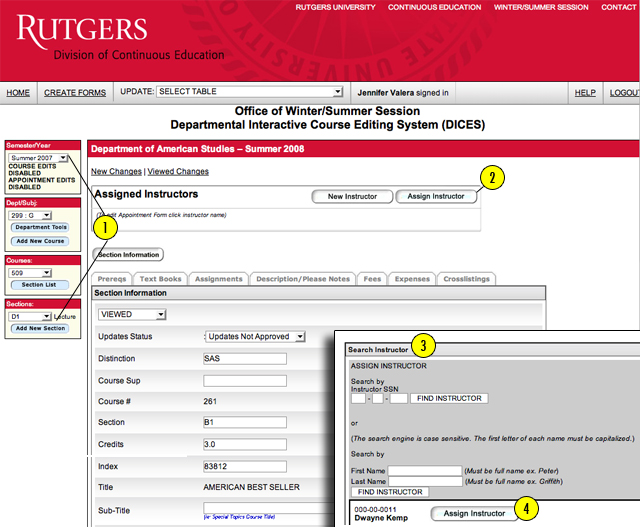Switch to the Crosslistings tab
The image size is (640, 527).
[467, 279]
